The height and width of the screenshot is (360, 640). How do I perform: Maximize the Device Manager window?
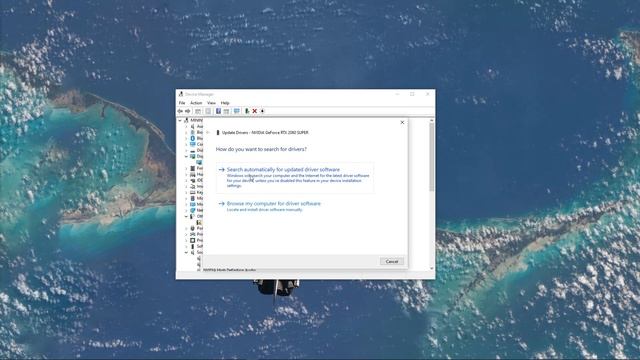pos(412,94)
